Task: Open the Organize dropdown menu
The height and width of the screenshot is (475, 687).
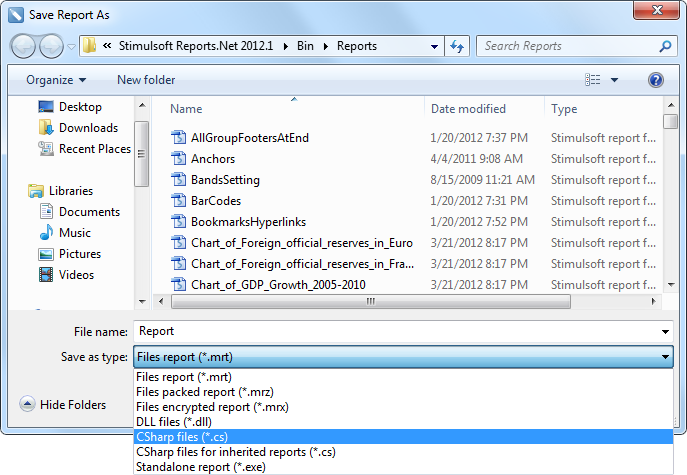Action: coord(56,80)
